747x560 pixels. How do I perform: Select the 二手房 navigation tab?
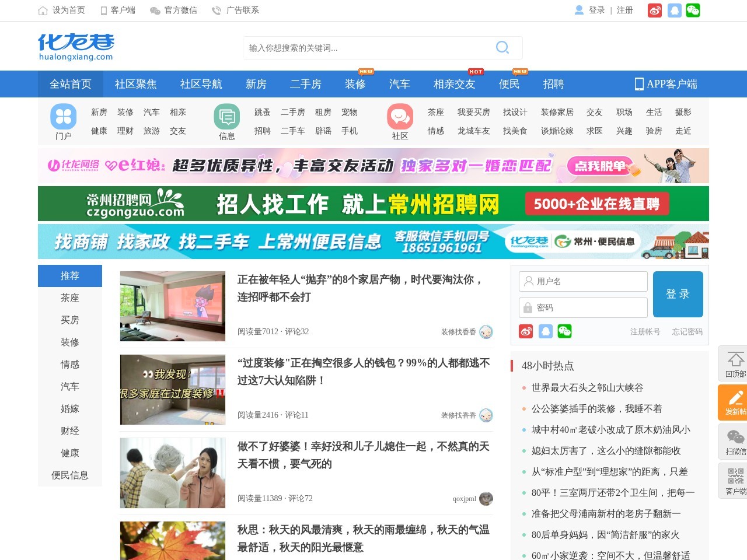coord(306,84)
